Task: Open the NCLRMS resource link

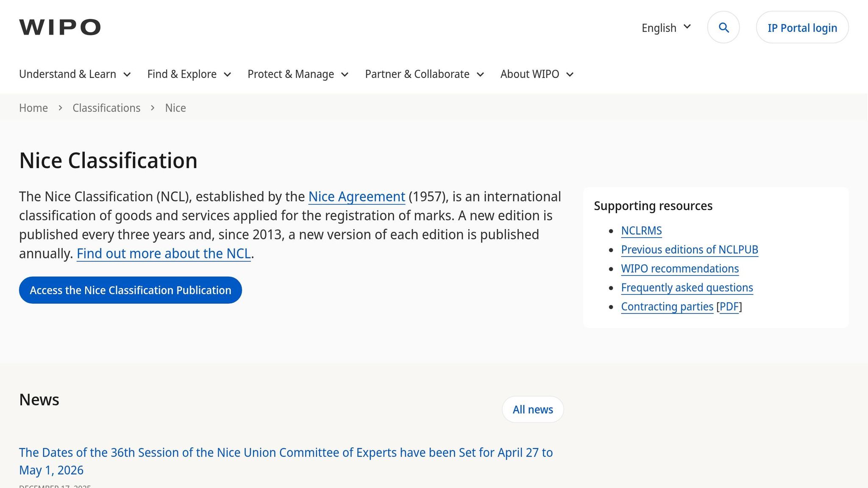Action: pyautogui.click(x=641, y=231)
